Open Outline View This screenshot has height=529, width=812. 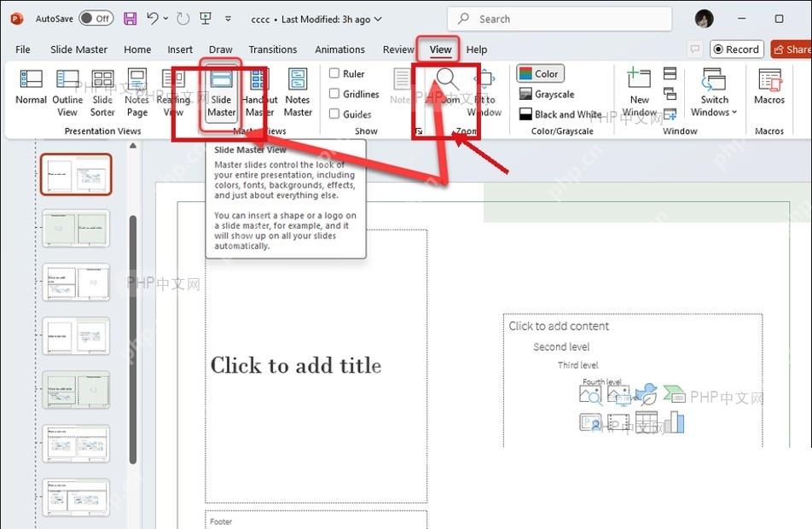[67, 93]
